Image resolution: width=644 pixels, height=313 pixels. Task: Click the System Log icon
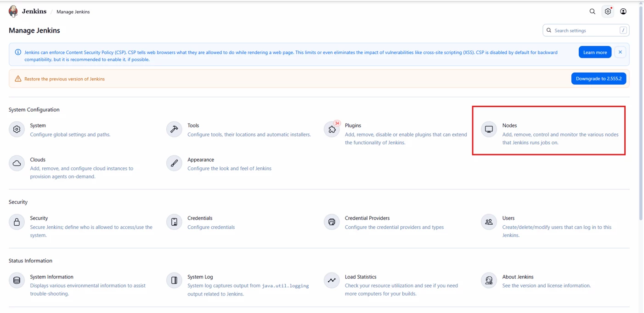pos(174,280)
